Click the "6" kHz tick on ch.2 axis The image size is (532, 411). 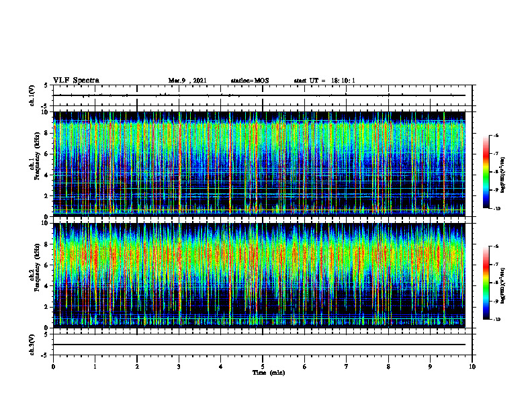(x=47, y=265)
